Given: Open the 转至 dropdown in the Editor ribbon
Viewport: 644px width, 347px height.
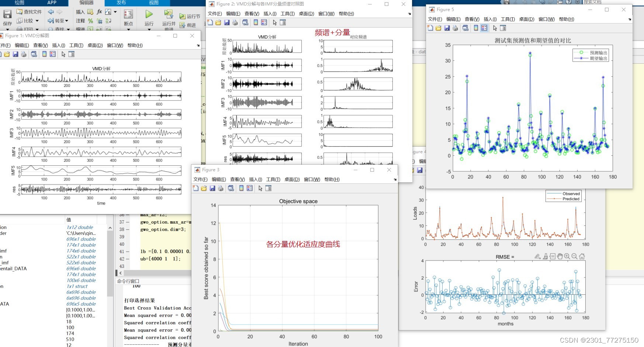Looking at the screenshot, I should (66, 21).
